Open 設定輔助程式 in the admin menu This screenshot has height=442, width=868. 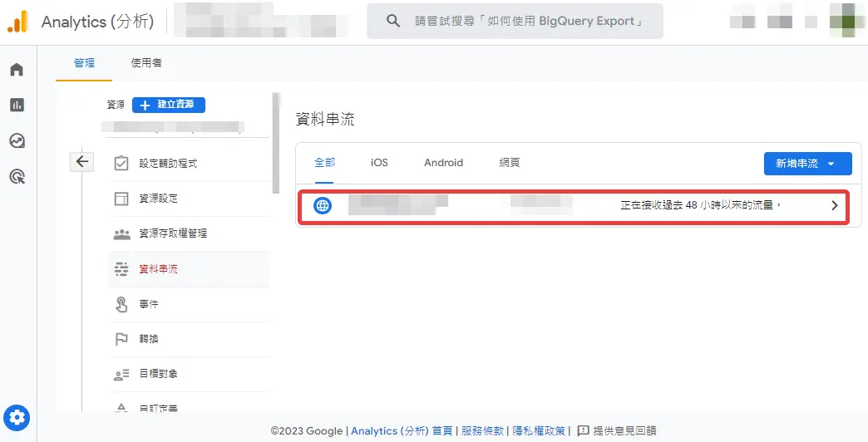[188, 164]
